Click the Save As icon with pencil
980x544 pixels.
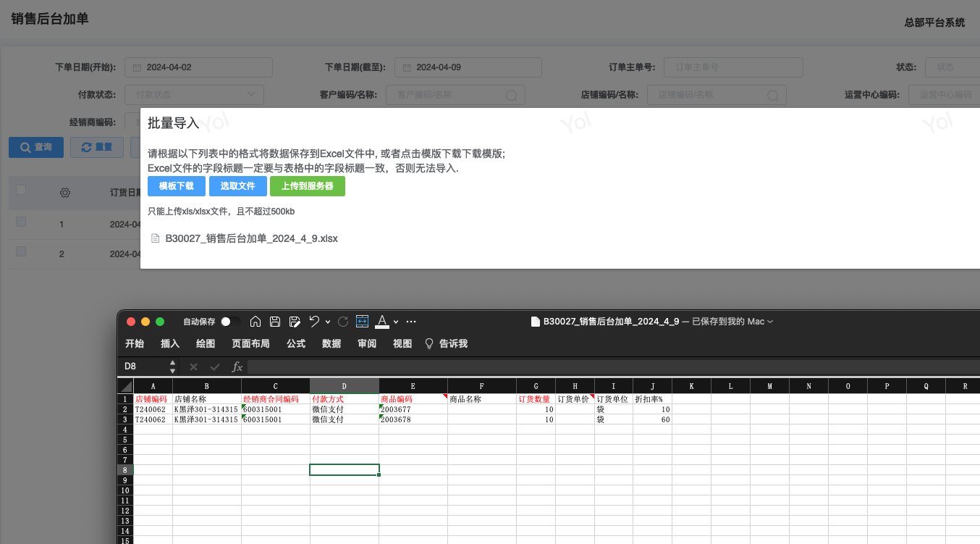tap(295, 322)
